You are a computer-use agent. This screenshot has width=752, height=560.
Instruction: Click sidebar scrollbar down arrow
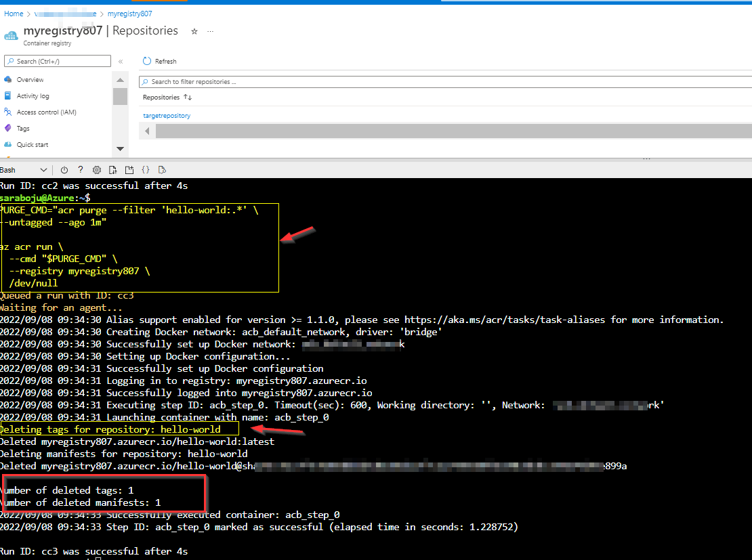coord(121,148)
